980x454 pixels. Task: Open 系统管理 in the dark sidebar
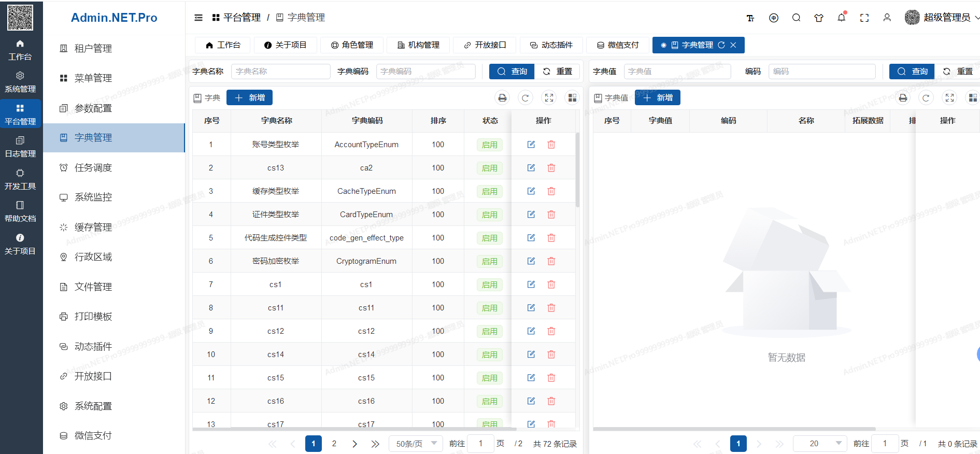pos(20,82)
